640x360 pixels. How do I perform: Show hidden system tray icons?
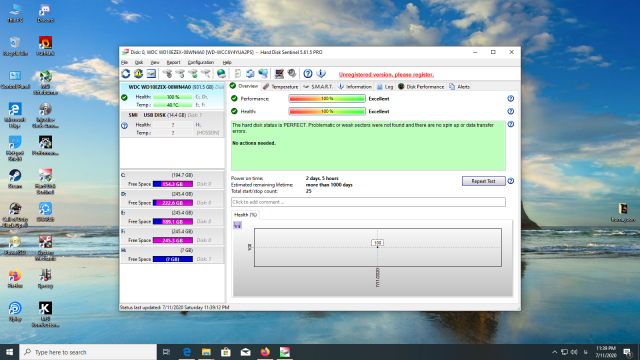tap(554, 352)
